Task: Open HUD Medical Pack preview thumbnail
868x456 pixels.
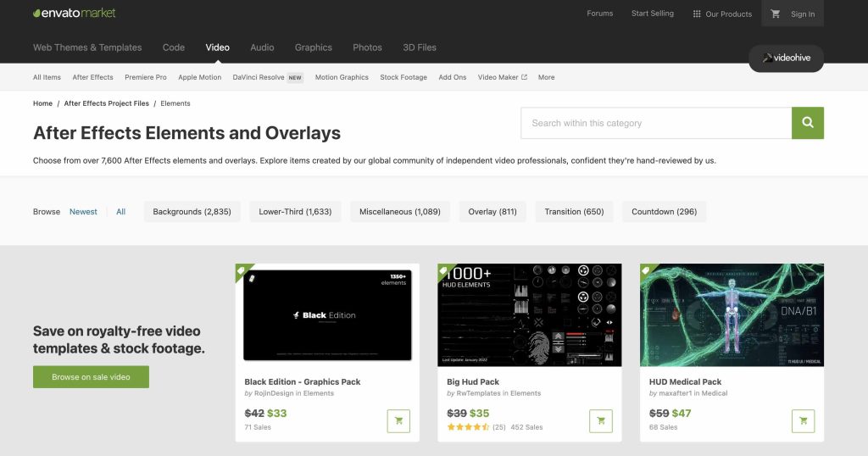Action: (x=732, y=315)
